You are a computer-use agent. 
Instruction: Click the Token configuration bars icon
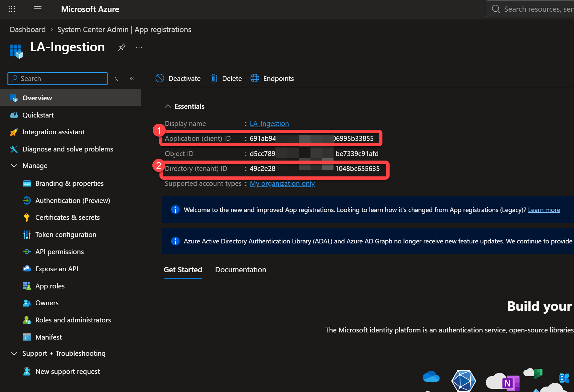click(x=27, y=235)
